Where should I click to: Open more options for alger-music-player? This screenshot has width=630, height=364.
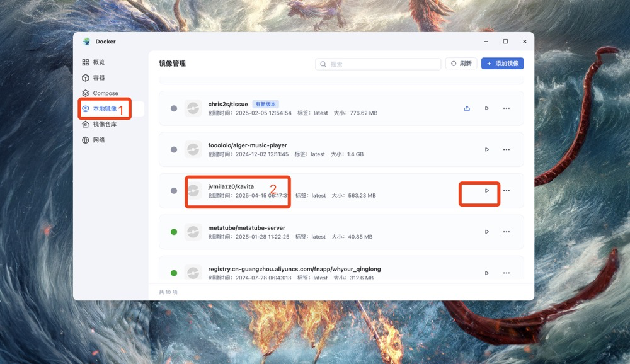507,149
